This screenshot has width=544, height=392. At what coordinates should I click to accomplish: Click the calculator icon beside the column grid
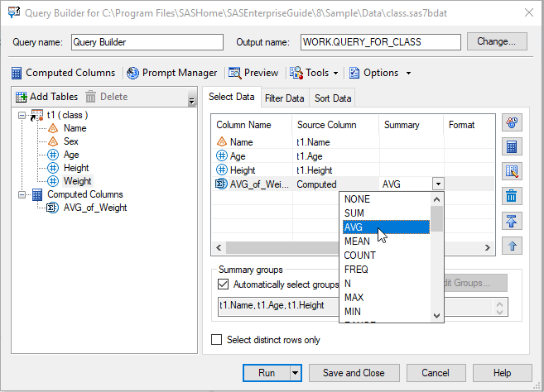tap(513, 147)
